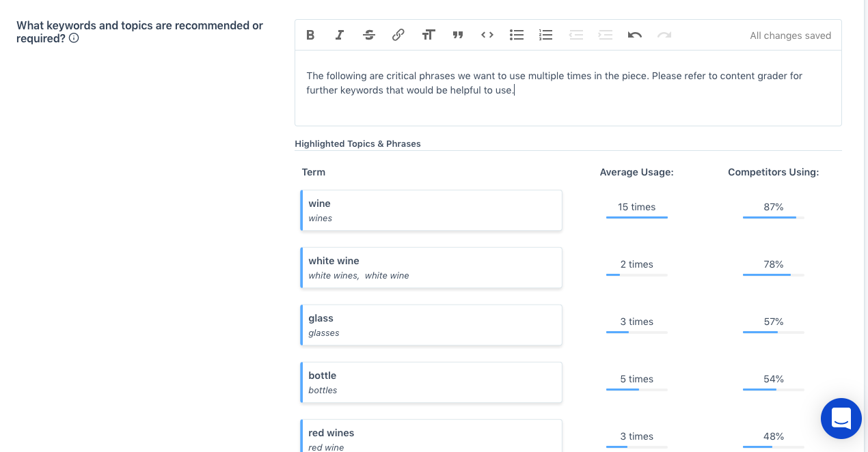Insert a blockquote
Screen dimensions: 868x452
point(457,35)
